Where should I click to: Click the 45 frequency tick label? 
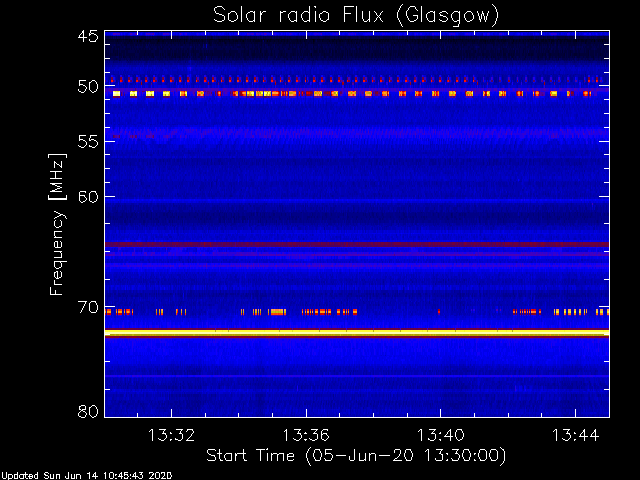tap(88, 36)
